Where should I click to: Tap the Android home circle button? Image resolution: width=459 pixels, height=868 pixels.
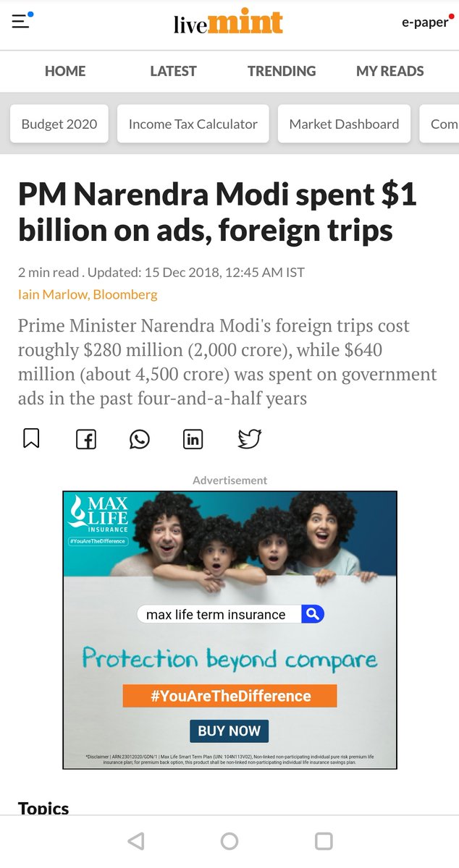[230, 841]
